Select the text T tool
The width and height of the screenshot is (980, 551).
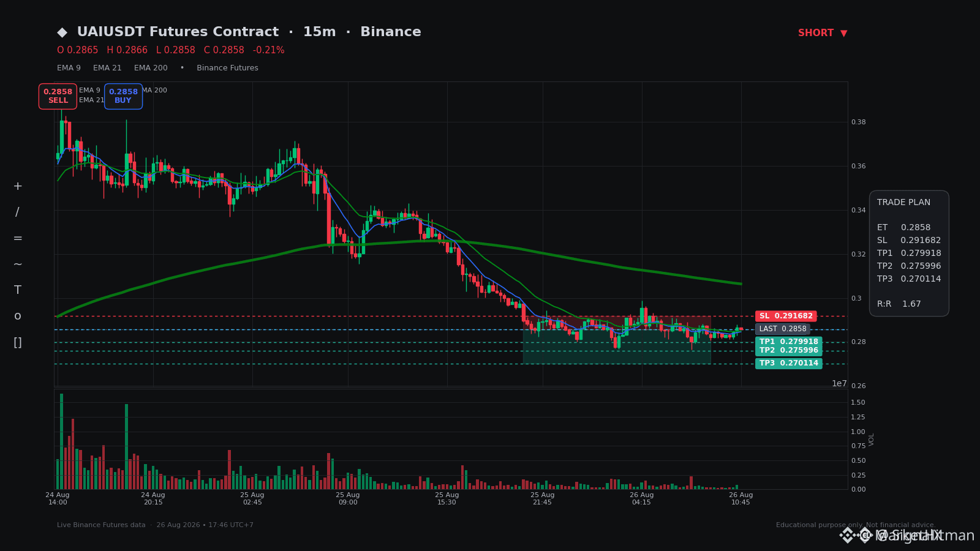point(18,290)
